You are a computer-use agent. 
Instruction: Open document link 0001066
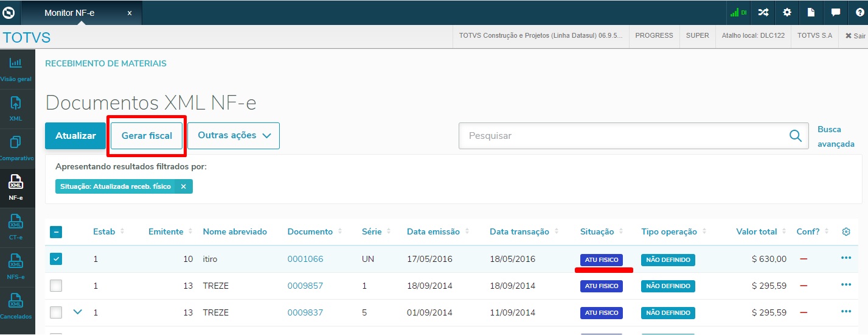pyautogui.click(x=305, y=259)
